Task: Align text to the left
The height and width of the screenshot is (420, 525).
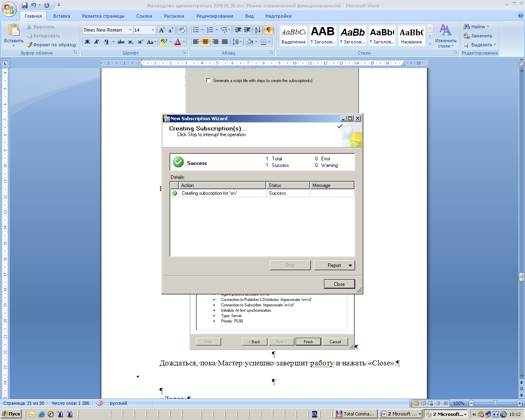Action: coord(196,42)
